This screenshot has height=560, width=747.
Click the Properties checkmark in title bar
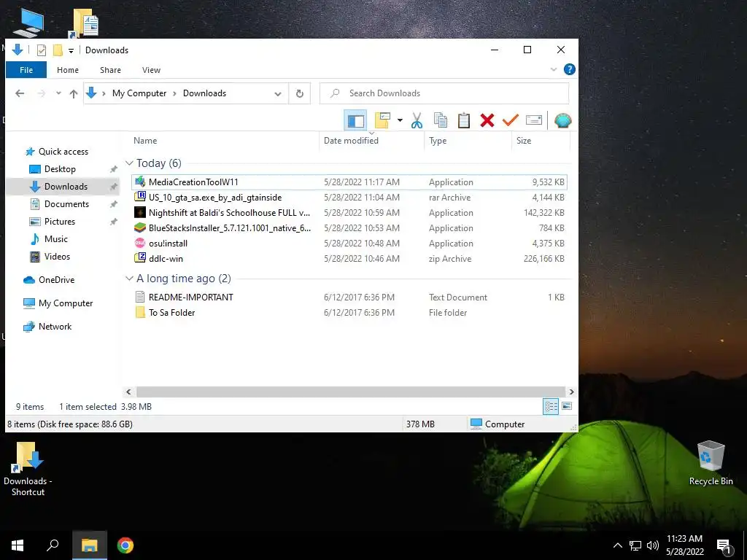pos(42,50)
